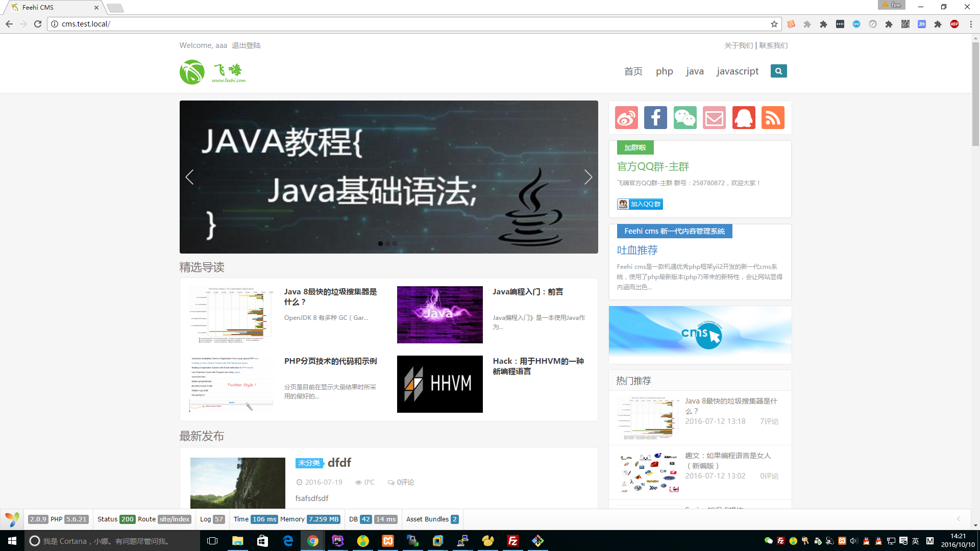Open the QQ penguin icon

click(x=744, y=118)
